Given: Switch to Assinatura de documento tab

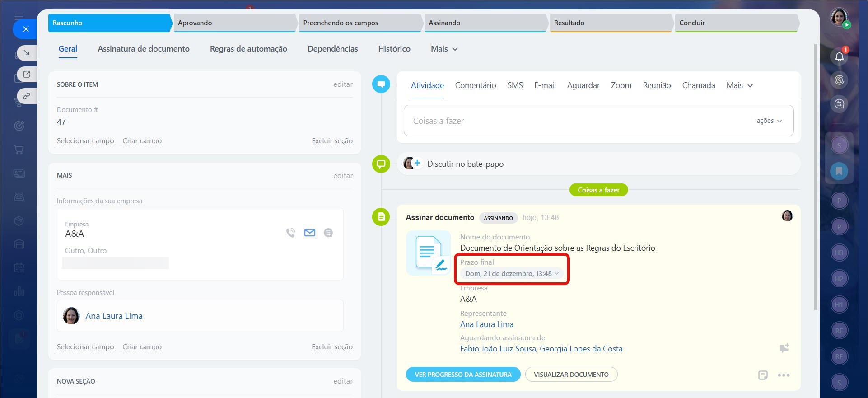Looking at the screenshot, I should 144,49.
